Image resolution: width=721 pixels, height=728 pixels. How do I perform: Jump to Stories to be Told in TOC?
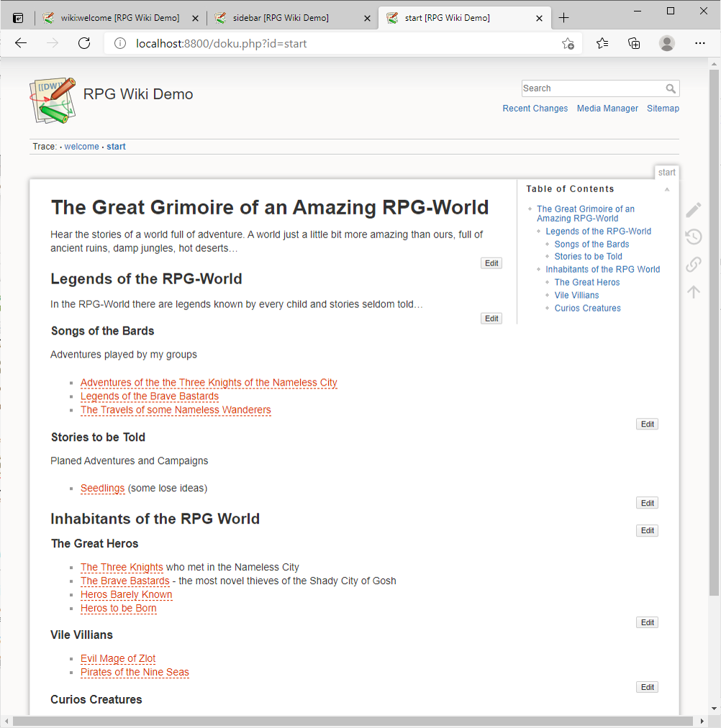(x=588, y=256)
